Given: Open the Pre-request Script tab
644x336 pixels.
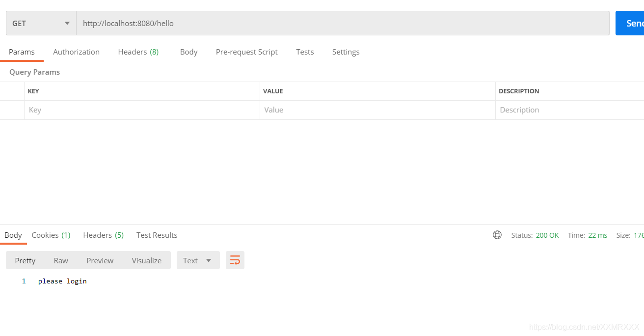Looking at the screenshot, I should tap(246, 52).
